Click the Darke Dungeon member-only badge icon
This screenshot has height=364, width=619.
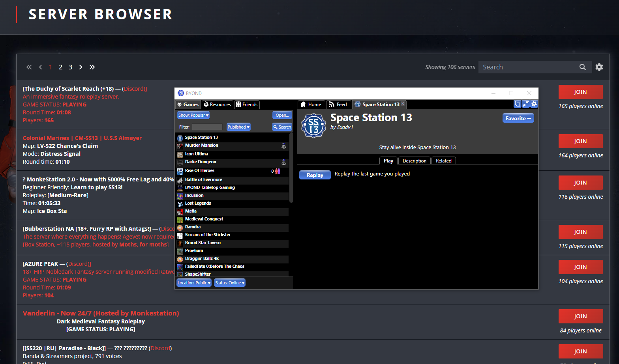(283, 162)
